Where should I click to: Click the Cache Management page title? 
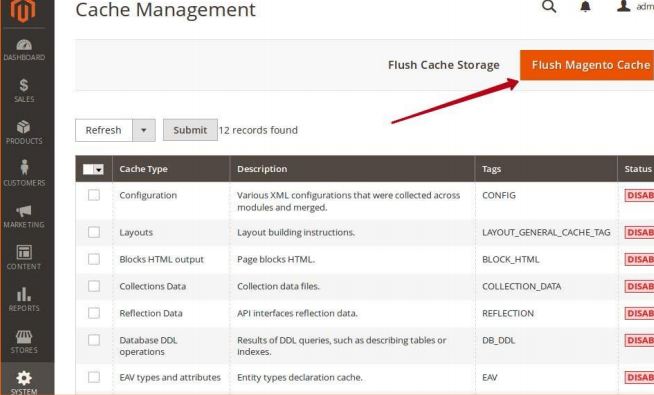point(165,10)
